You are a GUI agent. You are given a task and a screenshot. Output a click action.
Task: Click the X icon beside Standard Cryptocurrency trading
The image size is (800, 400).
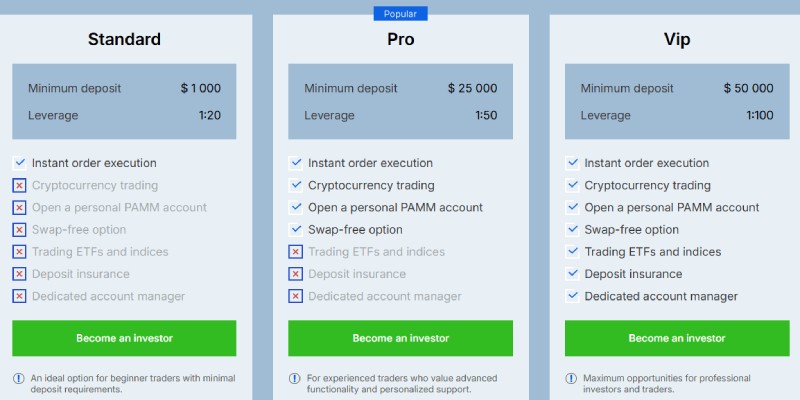click(19, 185)
